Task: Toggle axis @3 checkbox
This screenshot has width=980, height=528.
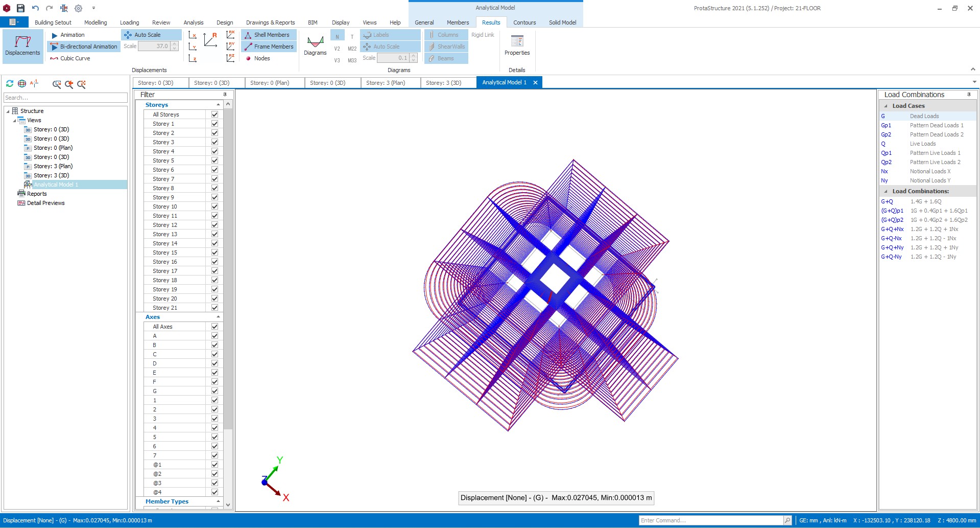Action: [x=214, y=483]
